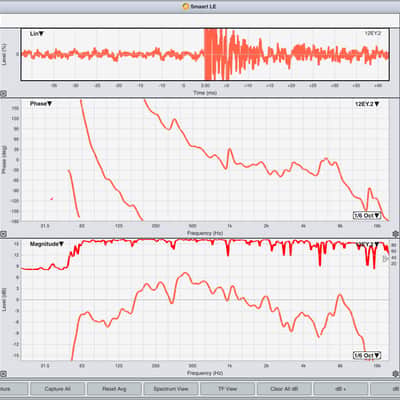Switch to TF View

pyautogui.click(x=227, y=389)
